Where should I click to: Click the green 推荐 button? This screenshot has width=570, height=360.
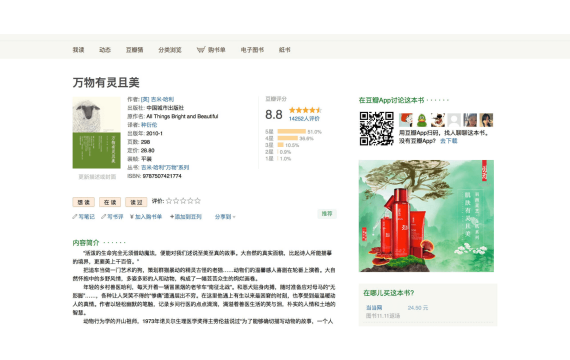(327, 214)
